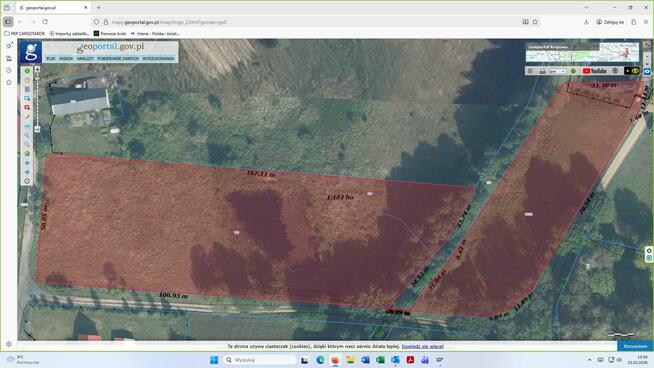Click the crosshair locate tool

(x=27, y=181)
